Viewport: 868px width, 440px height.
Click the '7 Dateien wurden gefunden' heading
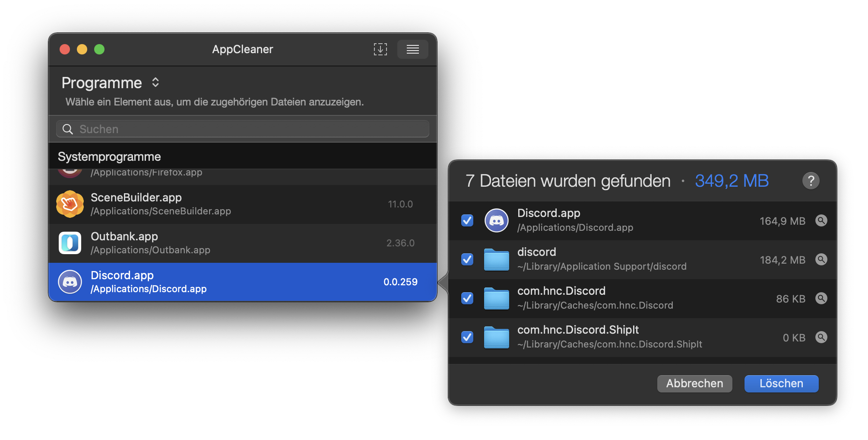click(568, 181)
